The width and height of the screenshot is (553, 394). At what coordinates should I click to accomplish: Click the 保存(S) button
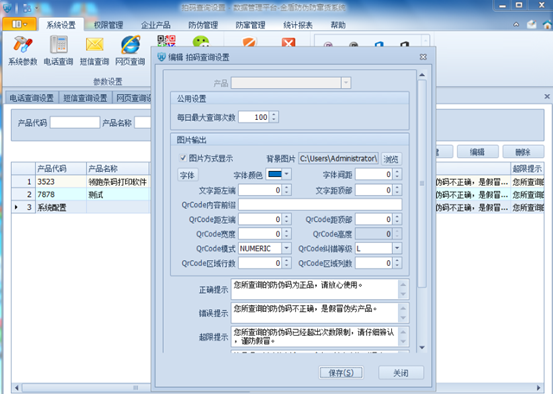(341, 372)
